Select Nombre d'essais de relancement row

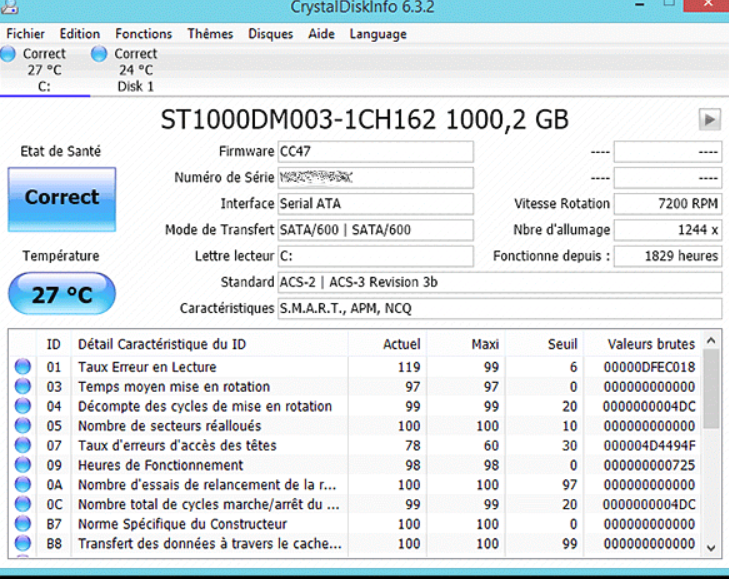coord(355,485)
